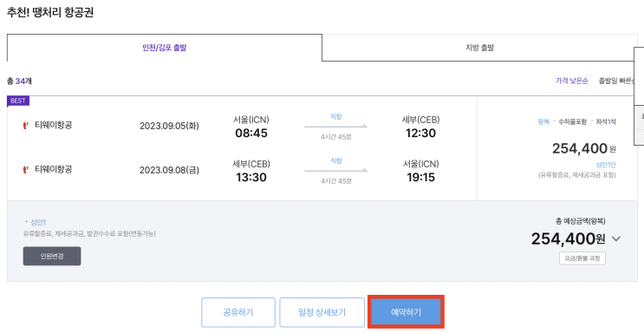Click 총 예상금액(왕복) total label
644x333 pixels.
[x=580, y=221]
